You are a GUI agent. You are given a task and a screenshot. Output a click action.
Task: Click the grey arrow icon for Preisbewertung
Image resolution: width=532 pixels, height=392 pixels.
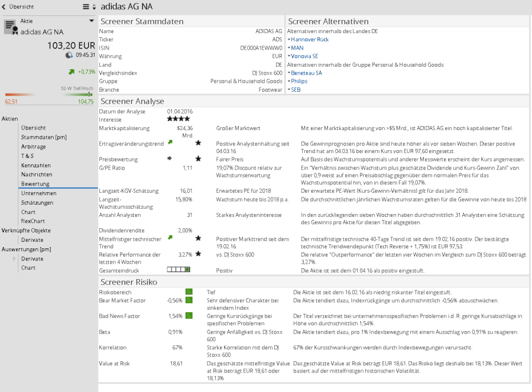[170, 158]
